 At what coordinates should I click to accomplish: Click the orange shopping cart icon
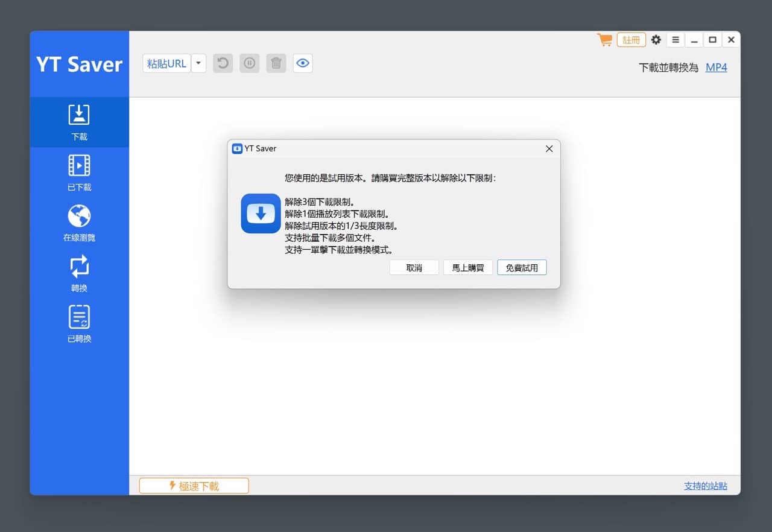(x=604, y=40)
